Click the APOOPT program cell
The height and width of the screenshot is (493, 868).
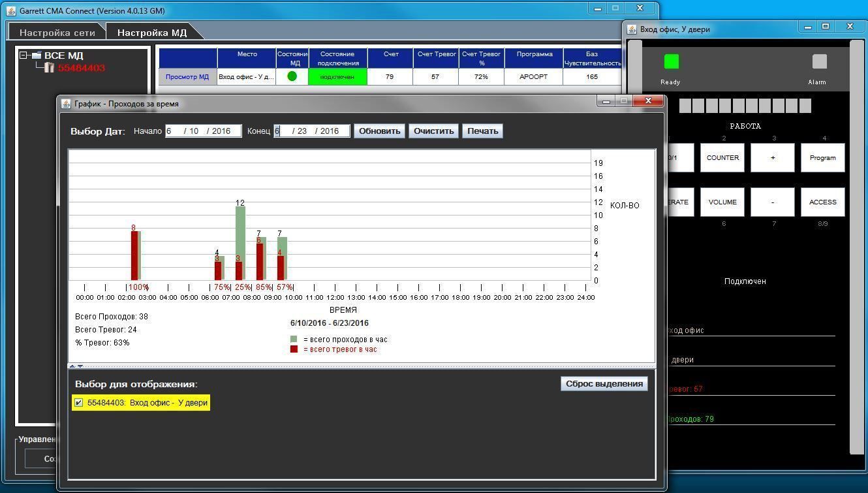(x=533, y=77)
